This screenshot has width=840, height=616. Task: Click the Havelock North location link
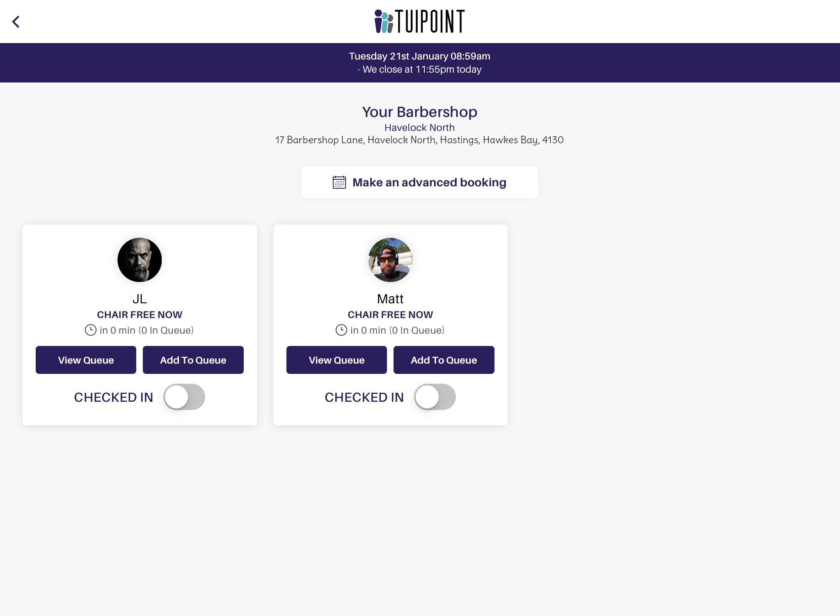pos(419,128)
